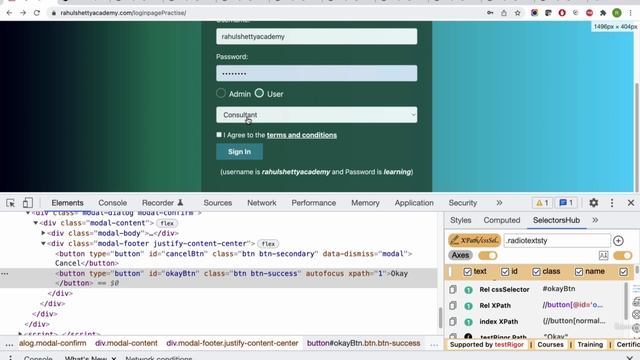The width and height of the screenshot is (640, 360).
Task: Switch to the Sources tab
Action: tap(218, 203)
